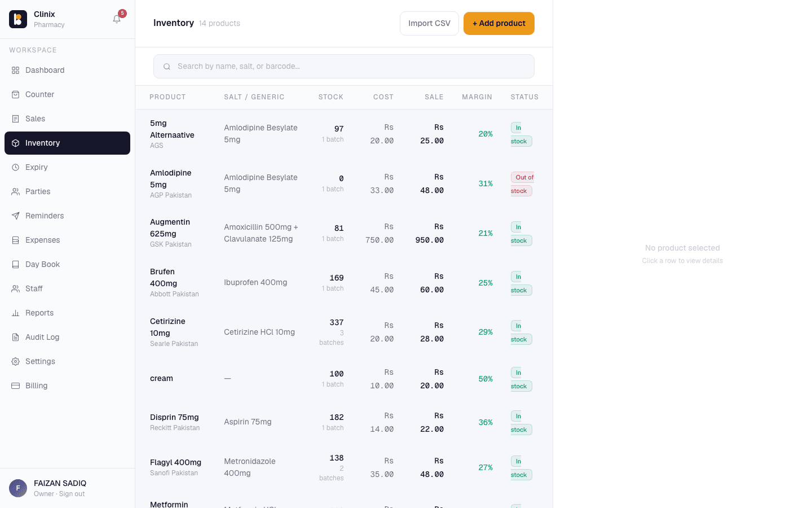Viewport: 812px width, 508px height.
Task: Focus the inventory search field
Action: pyautogui.click(x=344, y=67)
